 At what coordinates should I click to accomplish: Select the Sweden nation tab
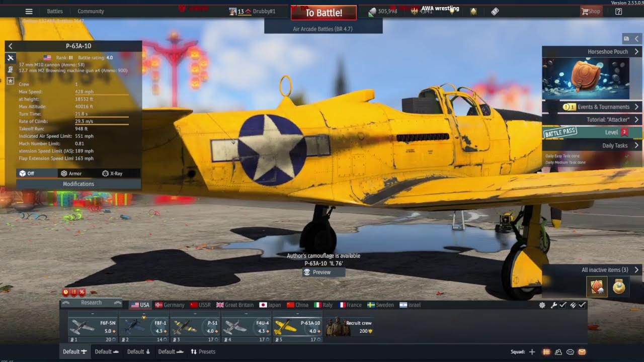pos(380,305)
